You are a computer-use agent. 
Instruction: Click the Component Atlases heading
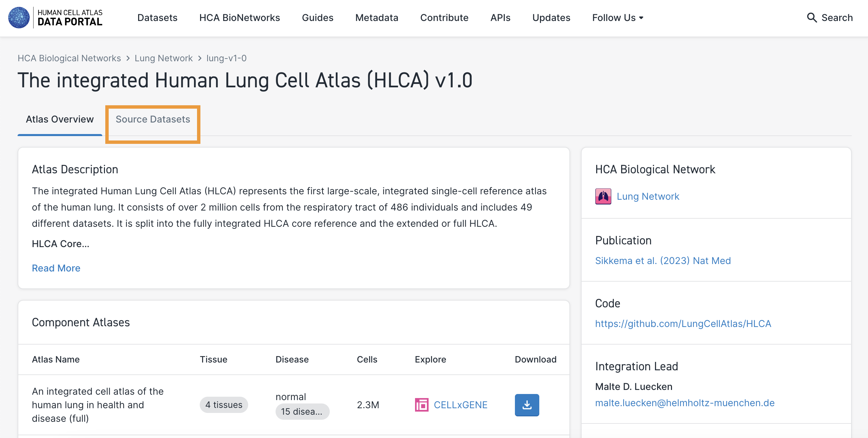(x=81, y=322)
